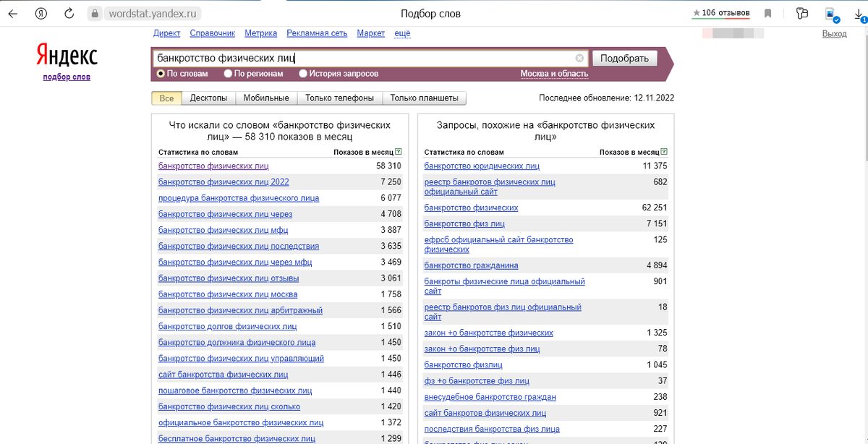Click help icon in left table header
Screen dimensions: 868x444
click(399, 152)
